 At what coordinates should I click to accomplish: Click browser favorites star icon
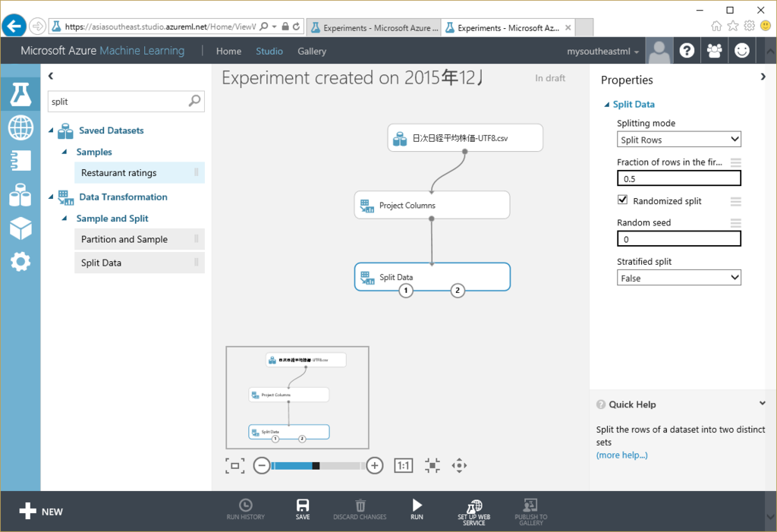[x=733, y=26]
